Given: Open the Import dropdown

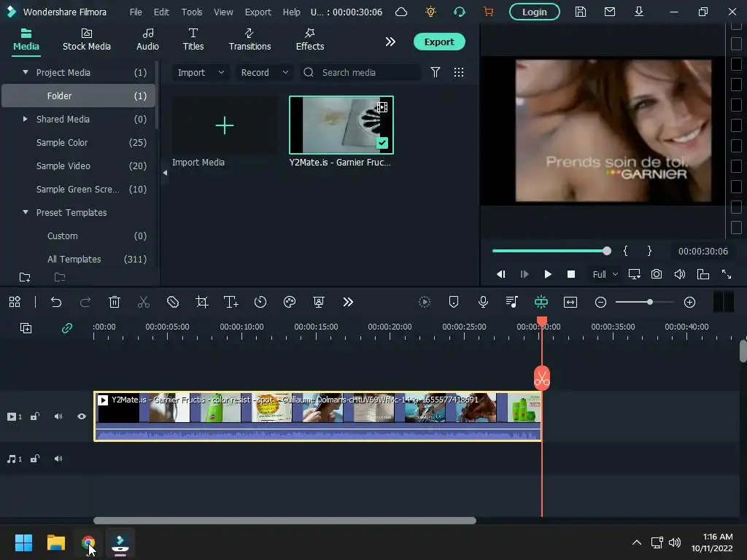Looking at the screenshot, I should 201,72.
